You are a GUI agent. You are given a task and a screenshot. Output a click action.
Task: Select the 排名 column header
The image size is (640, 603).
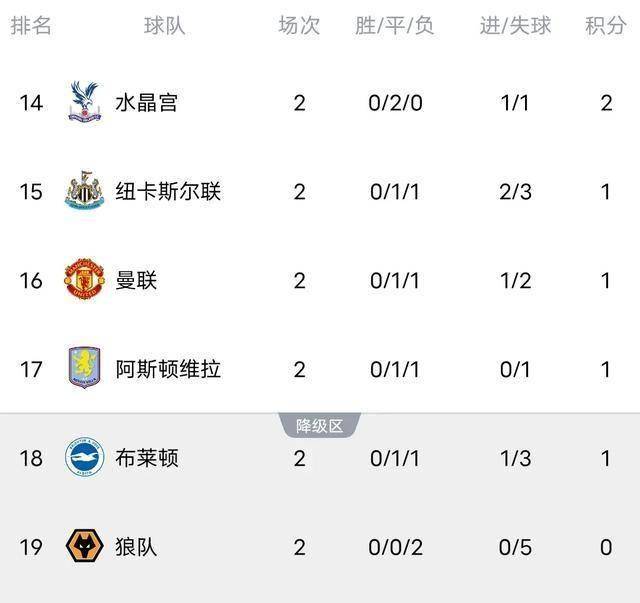[x=31, y=26]
